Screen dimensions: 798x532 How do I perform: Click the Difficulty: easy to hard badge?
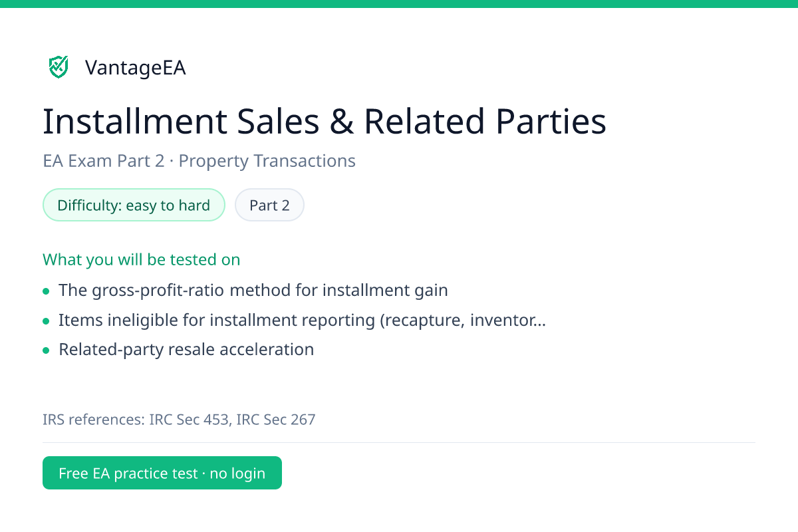(134, 205)
